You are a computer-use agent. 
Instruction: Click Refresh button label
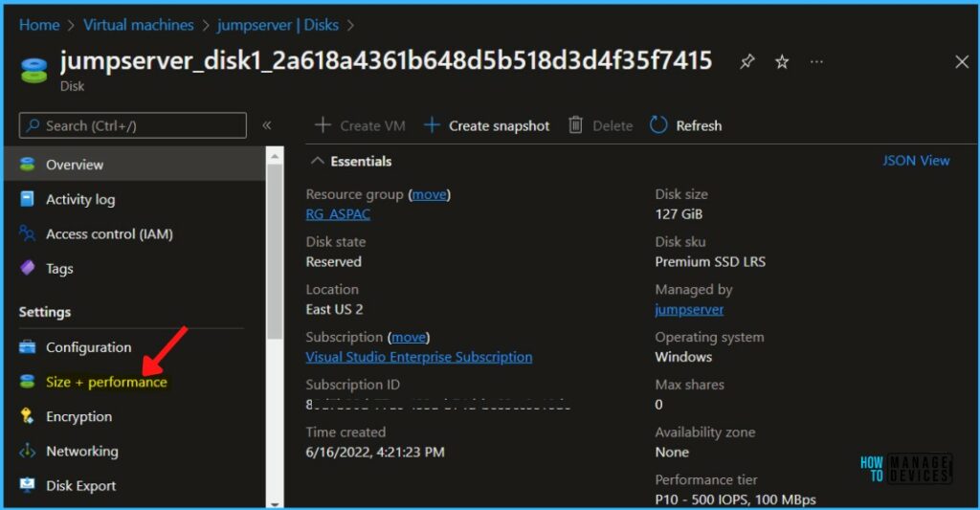(x=699, y=125)
